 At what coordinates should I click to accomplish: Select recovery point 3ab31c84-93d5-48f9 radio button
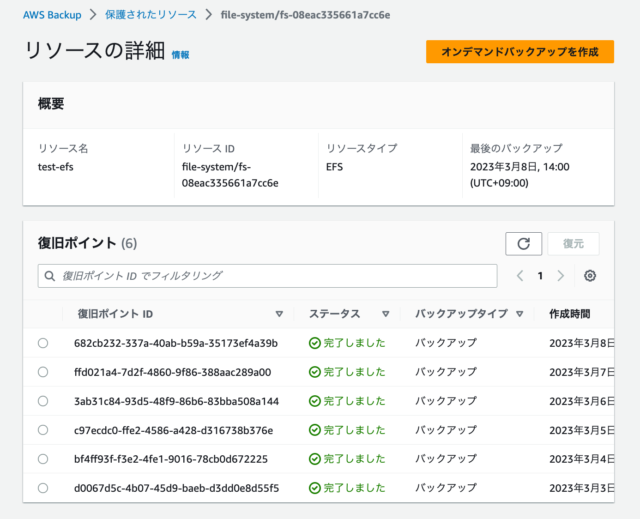(43, 401)
